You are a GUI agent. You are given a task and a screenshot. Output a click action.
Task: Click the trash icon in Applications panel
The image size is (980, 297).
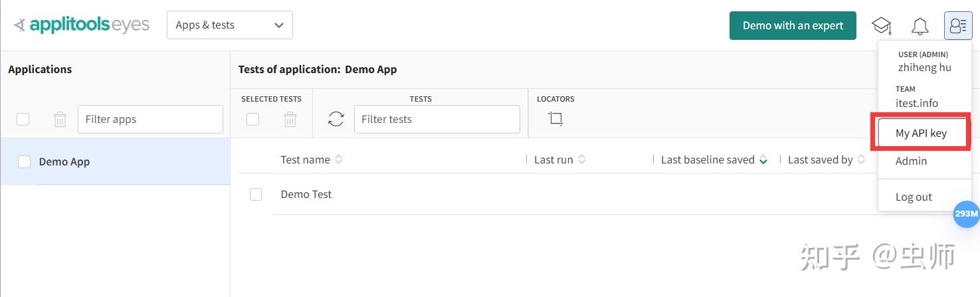60,120
